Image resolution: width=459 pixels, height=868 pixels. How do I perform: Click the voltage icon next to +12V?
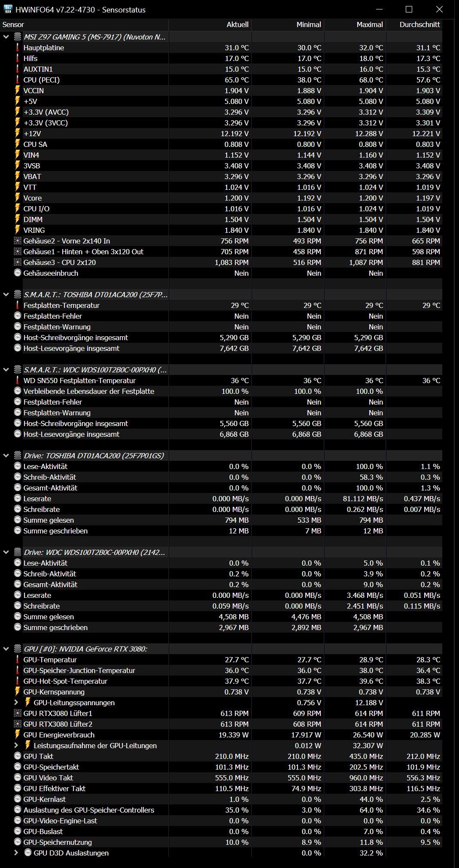[18, 134]
